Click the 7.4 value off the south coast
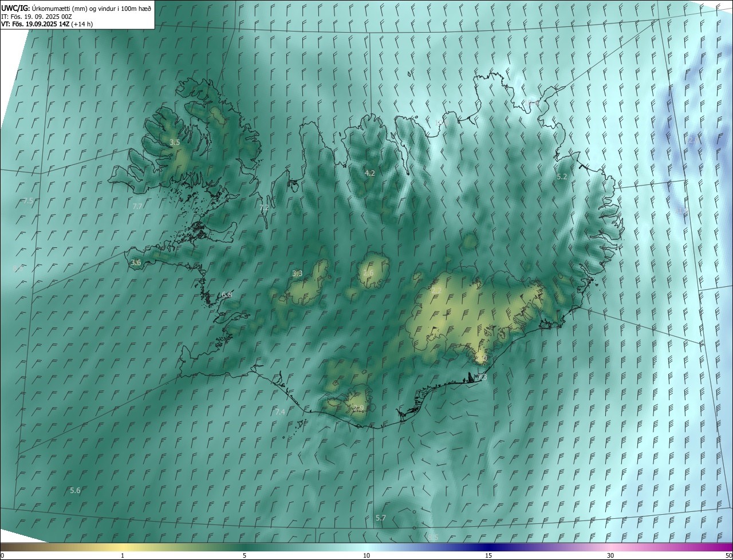Viewport: 733px width, 560px height. (x=280, y=412)
